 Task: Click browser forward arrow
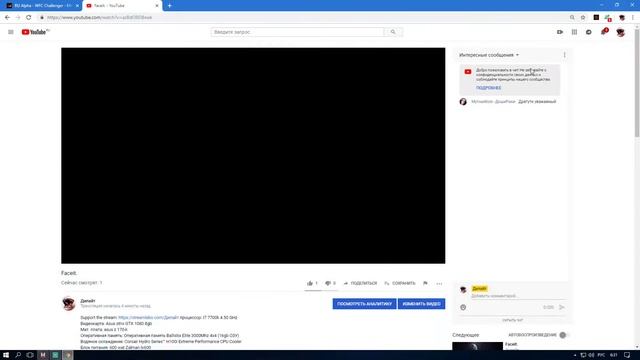18,18
